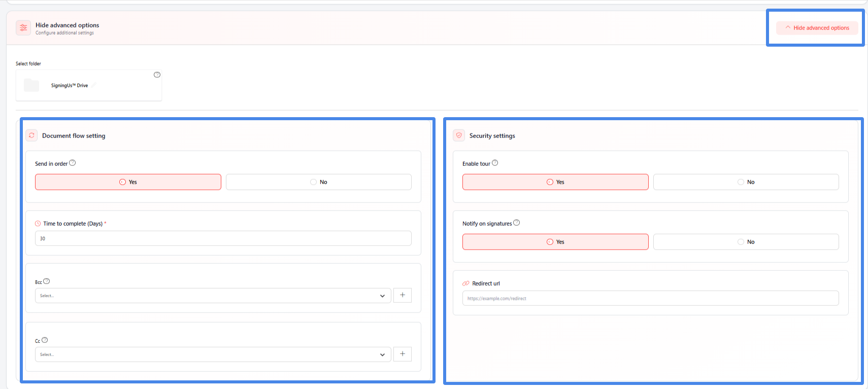Click the clock icon beside Time to complete

[x=38, y=224]
